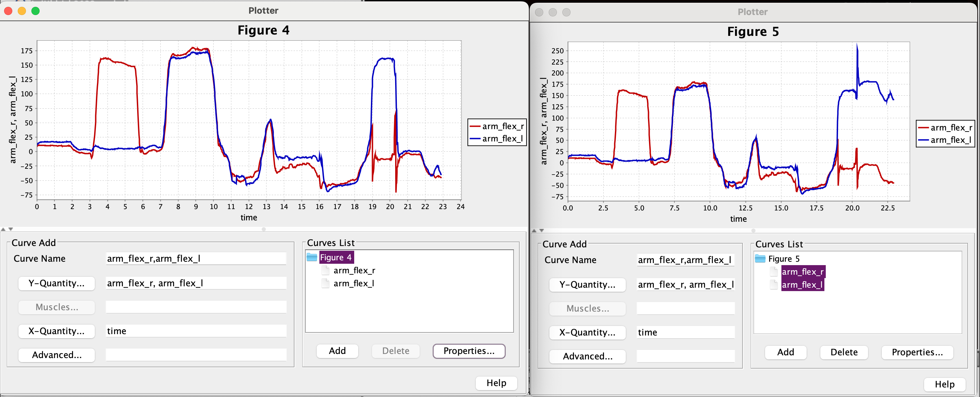Screen dimensions: 980x397
Task: Click time axis label in Figure 5 plot
Action: point(738,219)
